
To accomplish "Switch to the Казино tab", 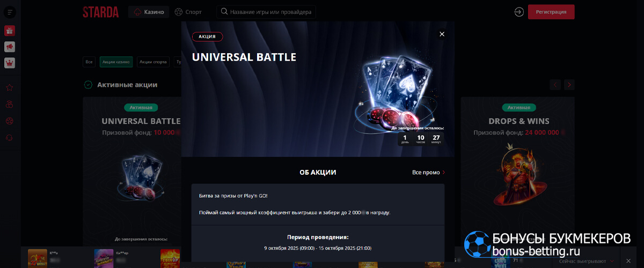I will pos(149,12).
